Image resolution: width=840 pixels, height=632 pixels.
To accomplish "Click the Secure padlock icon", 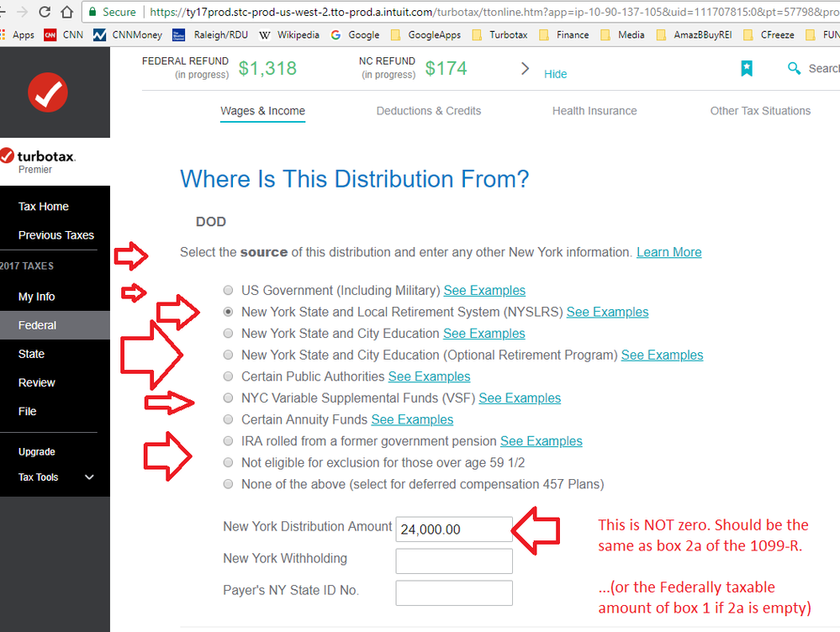I will [x=92, y=12].
